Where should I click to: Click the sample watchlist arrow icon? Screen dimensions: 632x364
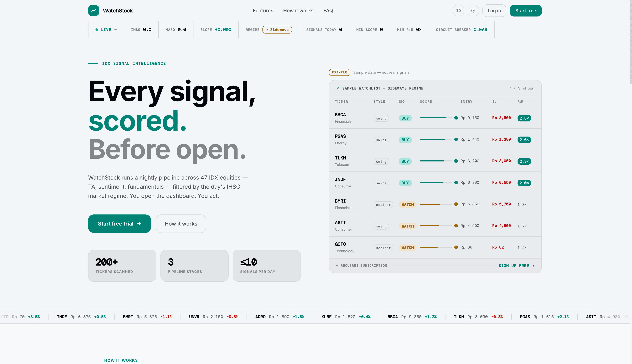tap(338, 88)
